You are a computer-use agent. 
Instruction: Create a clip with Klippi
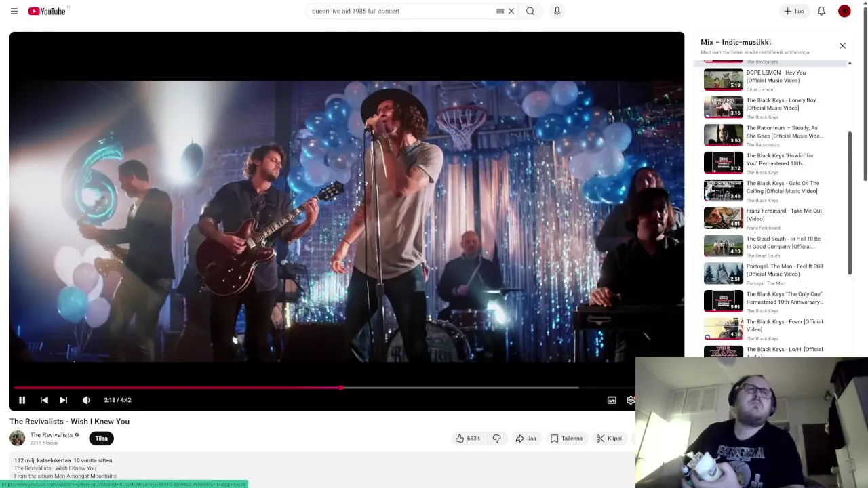(609, 439)
